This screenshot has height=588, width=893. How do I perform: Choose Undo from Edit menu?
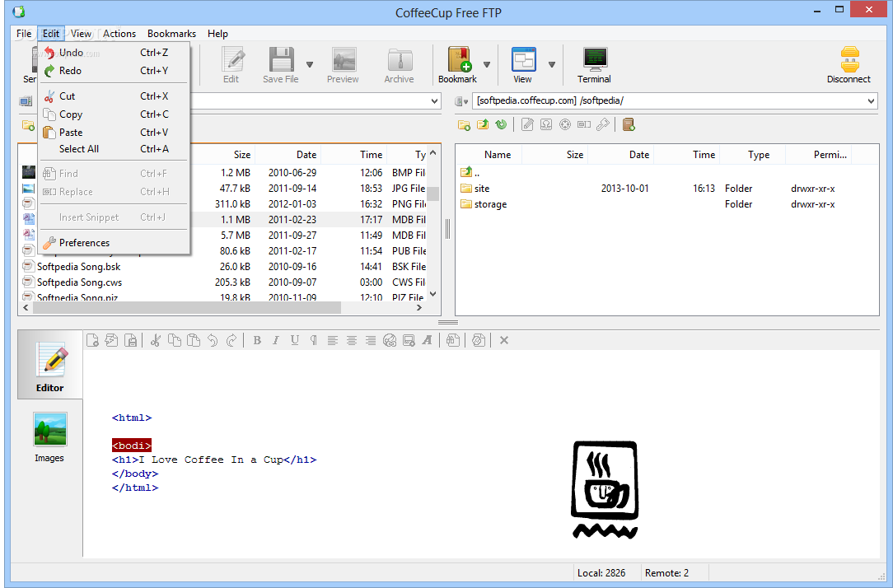click(114, 53)
